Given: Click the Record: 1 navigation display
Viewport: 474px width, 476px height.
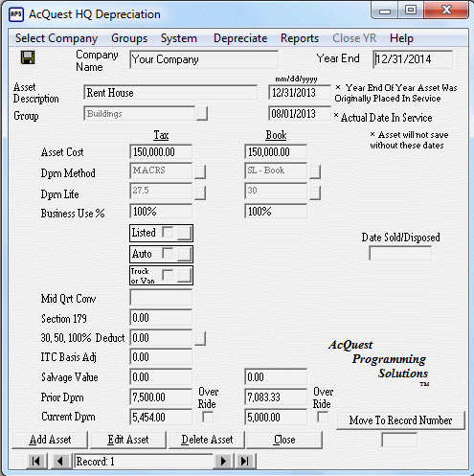Looking at the screenshot, I should [143, 462].
